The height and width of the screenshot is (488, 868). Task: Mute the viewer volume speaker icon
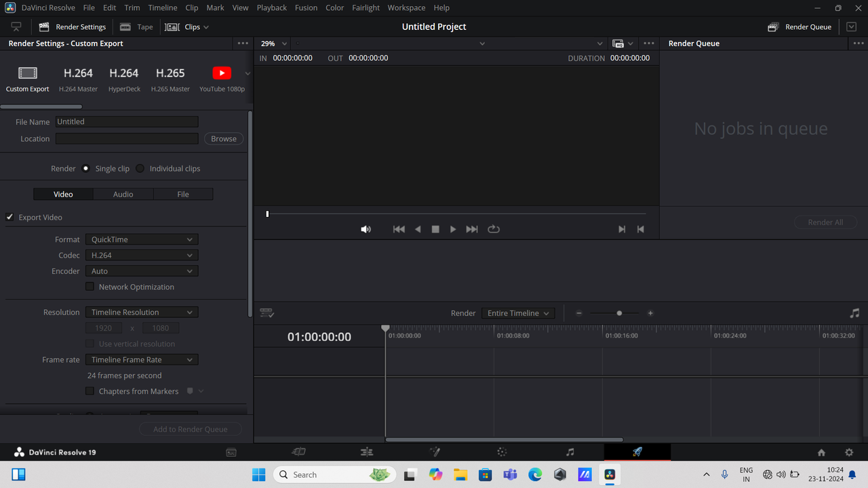366,229
